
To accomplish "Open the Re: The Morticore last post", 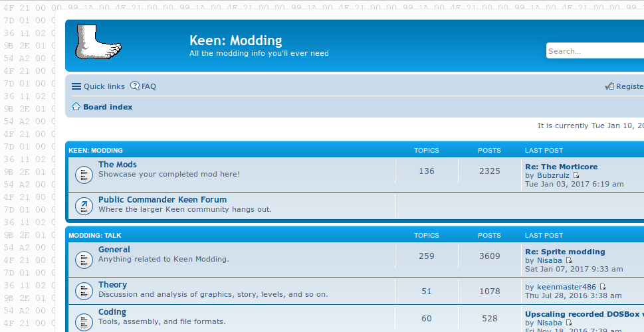I will pyautogui.click(x=561, y=167).
